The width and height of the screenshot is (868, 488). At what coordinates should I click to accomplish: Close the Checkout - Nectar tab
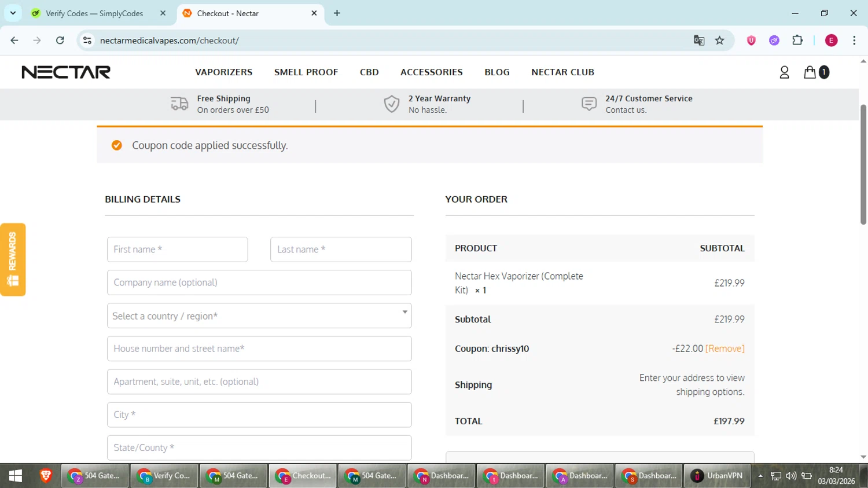[314, 13]
